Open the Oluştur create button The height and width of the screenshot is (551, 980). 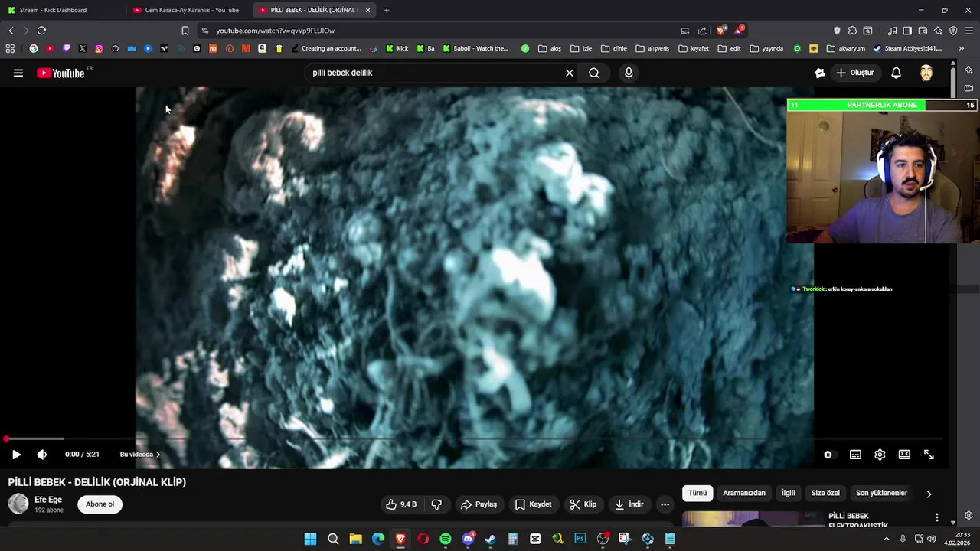[x=854, y=73]
